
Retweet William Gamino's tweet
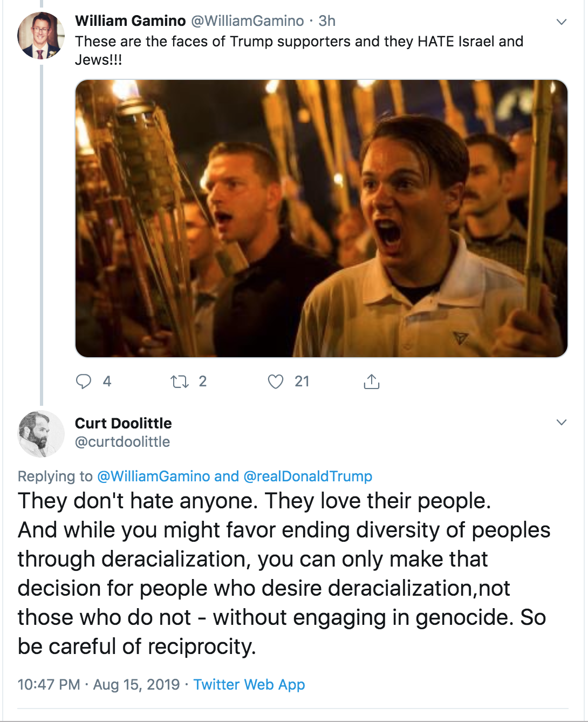tap(179, 382)
